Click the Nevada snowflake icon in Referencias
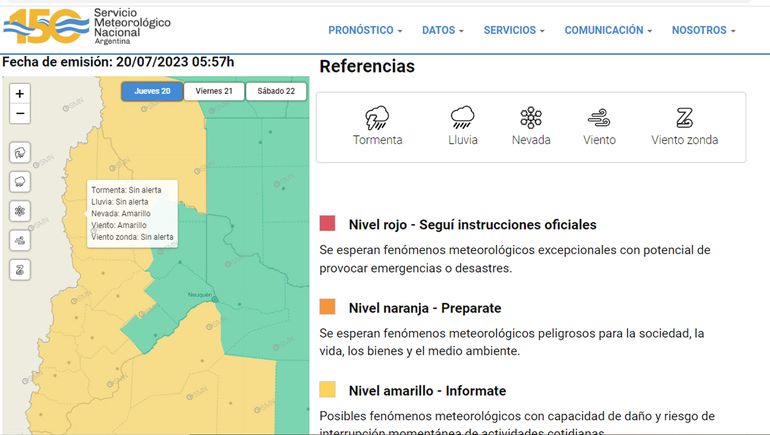The image size is (770, 435). (531, 118)
